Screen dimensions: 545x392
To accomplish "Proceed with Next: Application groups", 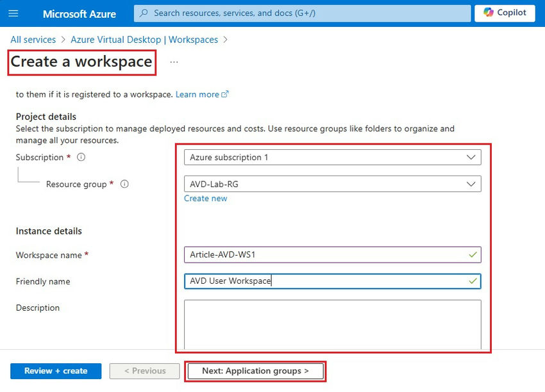I will 255,371.
